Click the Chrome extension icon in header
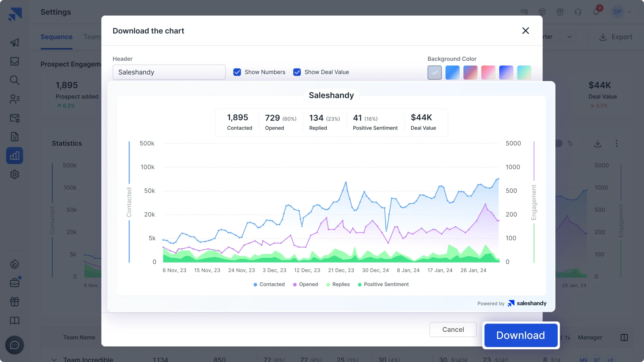644x362 pixels. click(x=542, y=12)
